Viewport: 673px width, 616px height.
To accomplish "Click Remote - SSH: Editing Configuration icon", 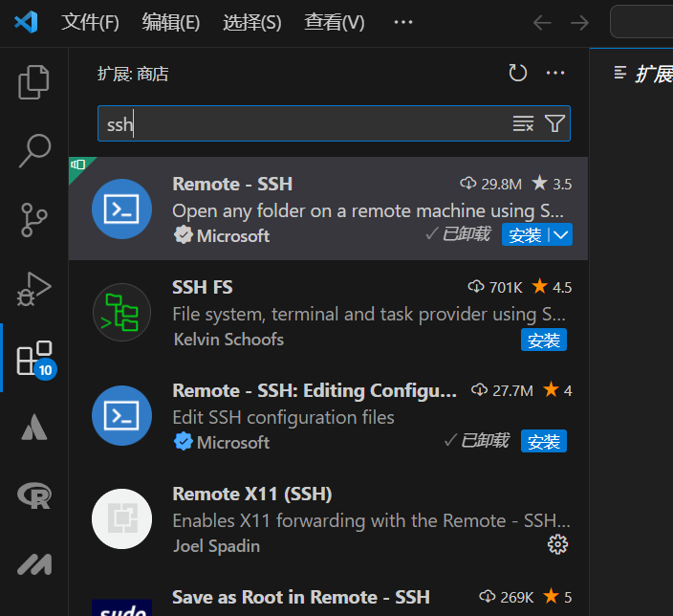I will coord(122,415).
